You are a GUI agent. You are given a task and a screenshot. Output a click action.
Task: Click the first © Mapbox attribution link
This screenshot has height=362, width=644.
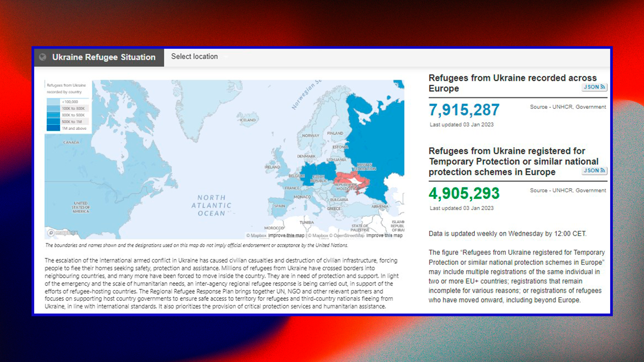(x=257, y=236)
